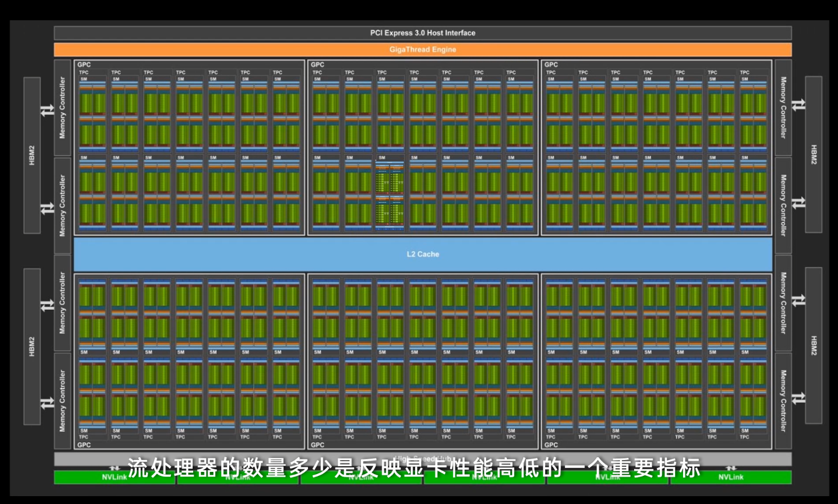Screen dimensions: 838x504
Task: Click the GPC label of bottom-middle cluster
Action: (318, 445)
